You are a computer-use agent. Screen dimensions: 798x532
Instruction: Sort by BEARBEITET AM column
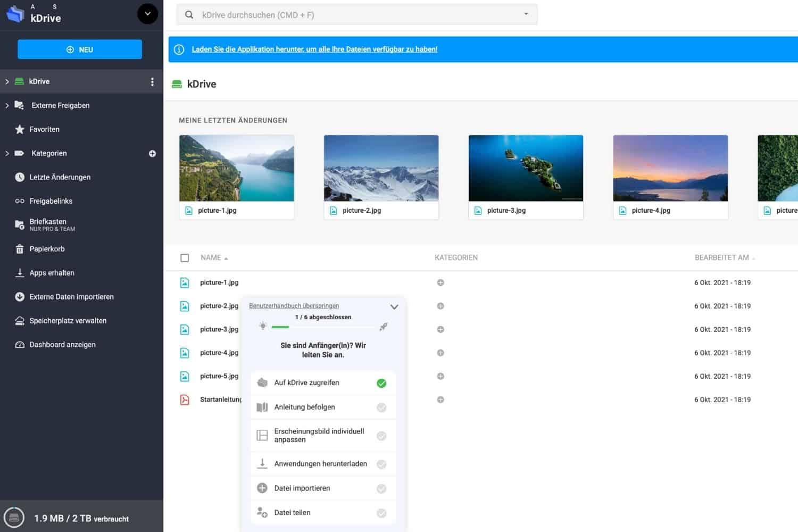(x=725, y=257)
